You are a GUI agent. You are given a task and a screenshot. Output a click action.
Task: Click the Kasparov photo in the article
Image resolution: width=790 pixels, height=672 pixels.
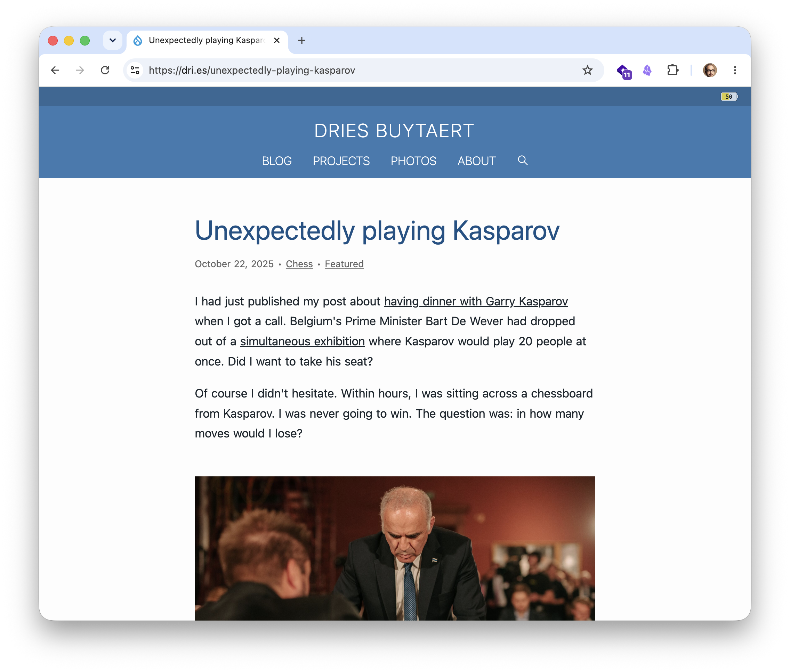(395, 548)
